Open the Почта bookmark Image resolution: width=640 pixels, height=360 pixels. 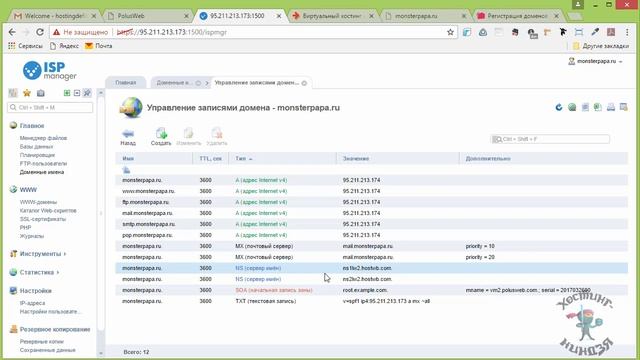(98, 46)
